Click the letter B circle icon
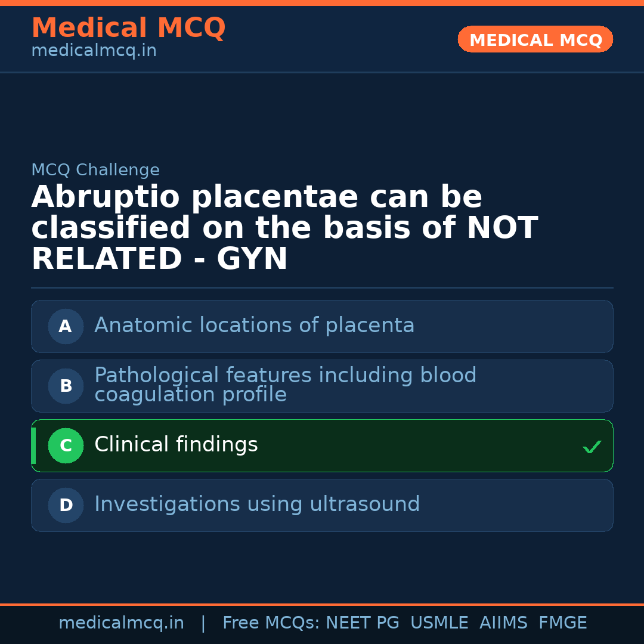 tap(66, 386)
